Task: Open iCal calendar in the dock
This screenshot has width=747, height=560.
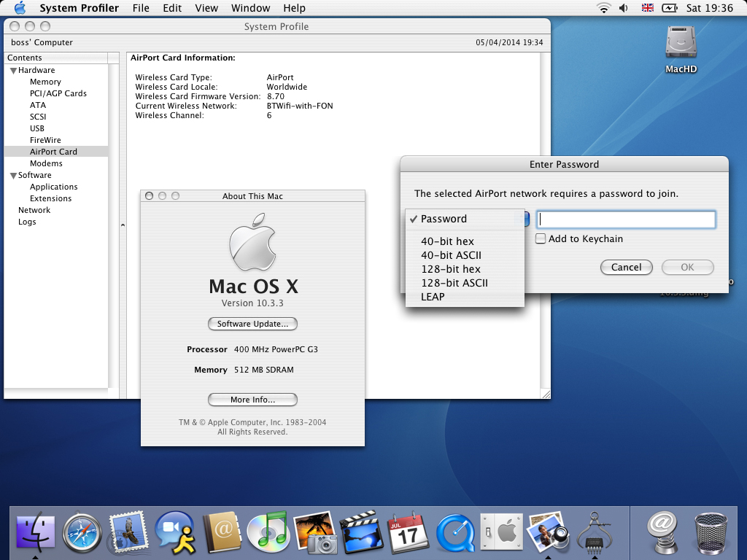Action: click(409, 532)
